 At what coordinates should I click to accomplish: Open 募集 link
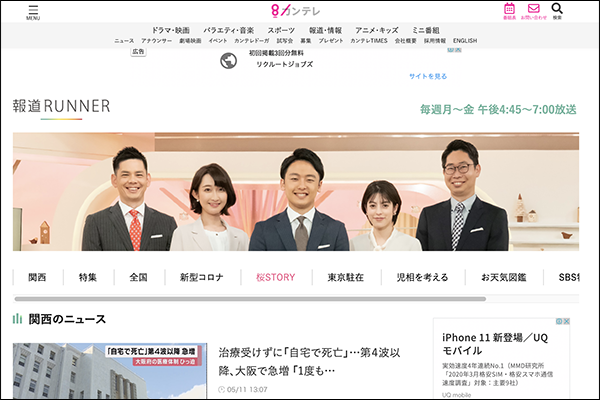pos(306,41)
